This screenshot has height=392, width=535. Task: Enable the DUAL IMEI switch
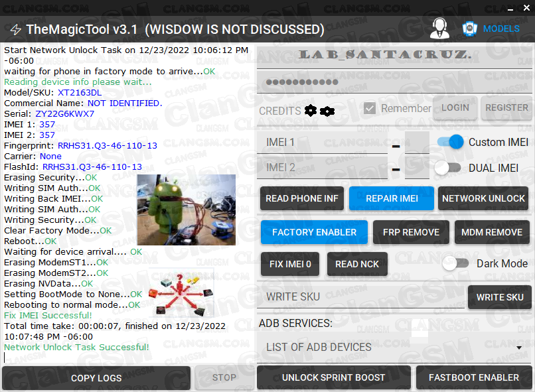(447, 168)
